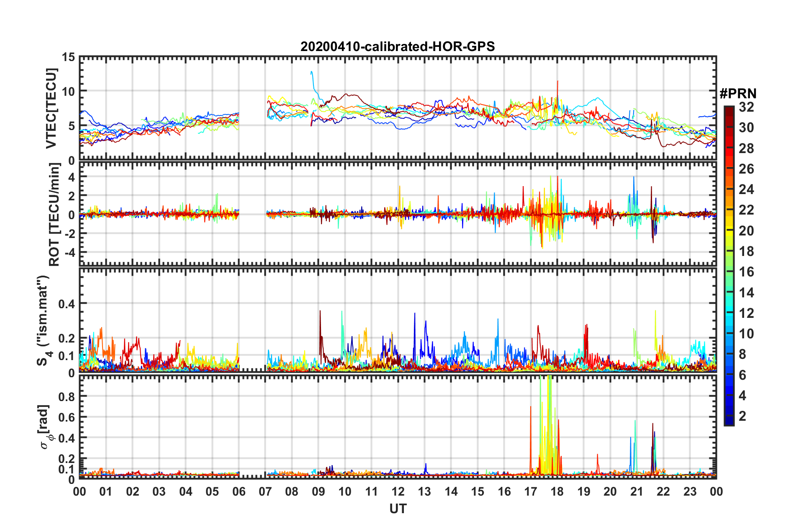Select the -2 tick on ROT axis
This screenshot has width=796, height=532.
click(x=69, y=233)
